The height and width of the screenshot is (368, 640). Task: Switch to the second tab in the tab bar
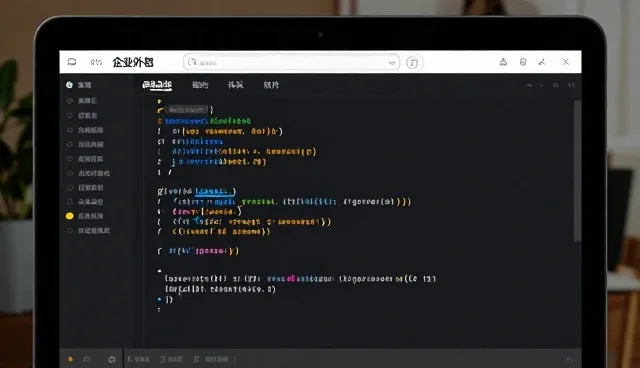click(200, 85)
